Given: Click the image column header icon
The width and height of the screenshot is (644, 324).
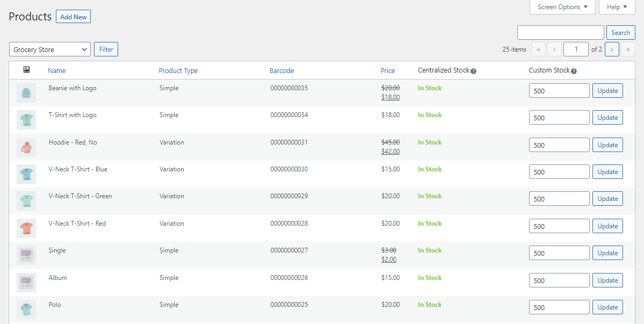Looking at the screenshot, I should (x=26, y=70).
